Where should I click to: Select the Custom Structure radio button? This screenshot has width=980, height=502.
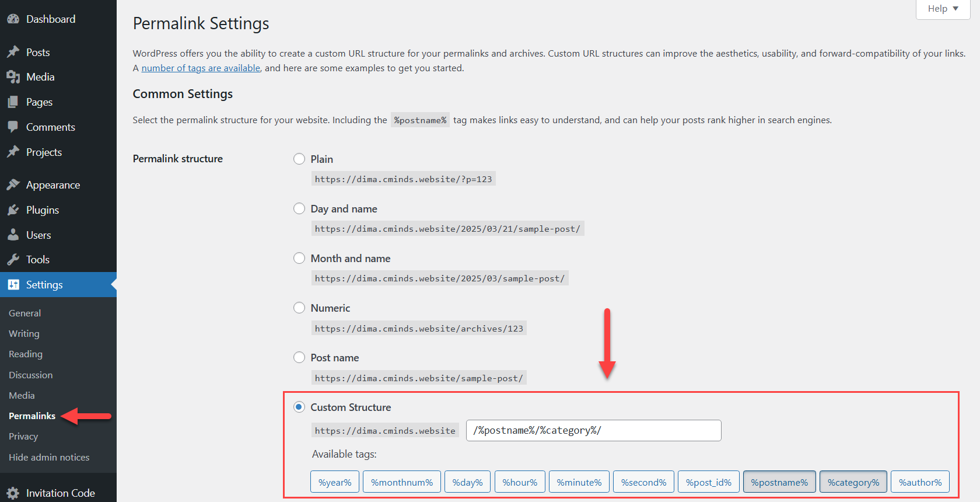[x=299, y=407]
